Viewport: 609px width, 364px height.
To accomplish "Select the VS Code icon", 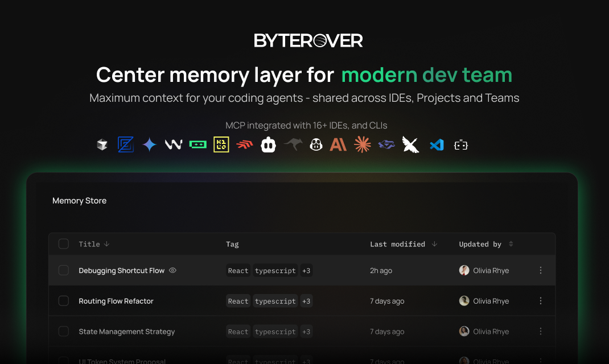I will tap(437, 144).
